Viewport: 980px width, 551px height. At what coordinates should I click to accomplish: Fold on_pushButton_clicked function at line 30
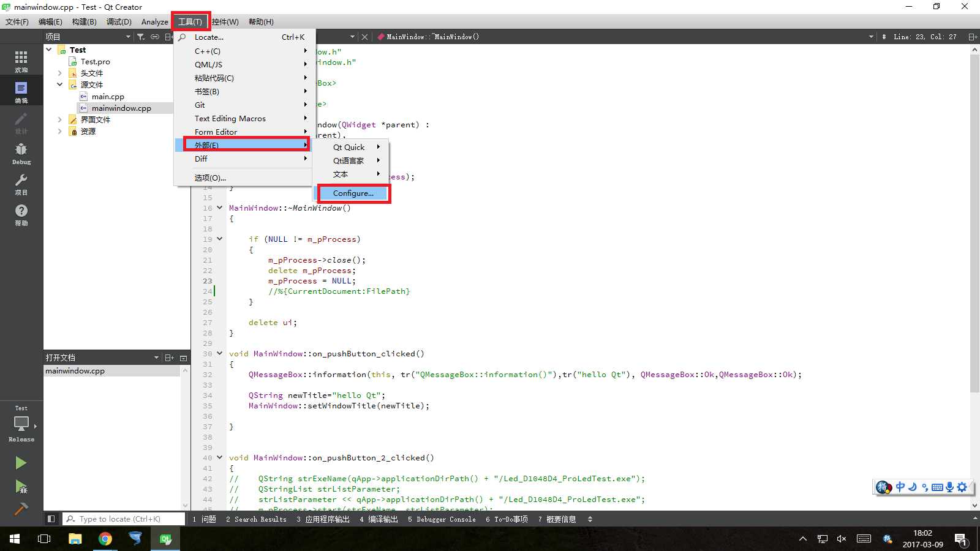(219, 353)
